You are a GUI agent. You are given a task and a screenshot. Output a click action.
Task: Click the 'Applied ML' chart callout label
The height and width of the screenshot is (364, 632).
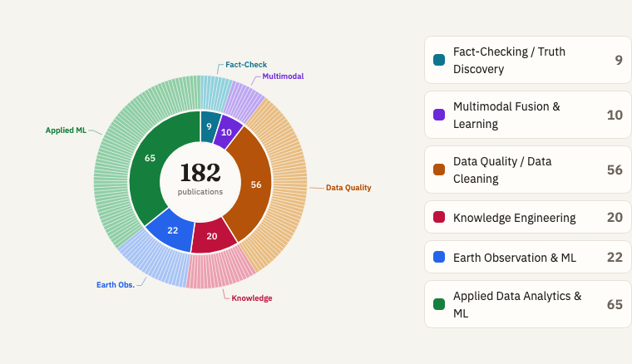click(x=66, y=130)
